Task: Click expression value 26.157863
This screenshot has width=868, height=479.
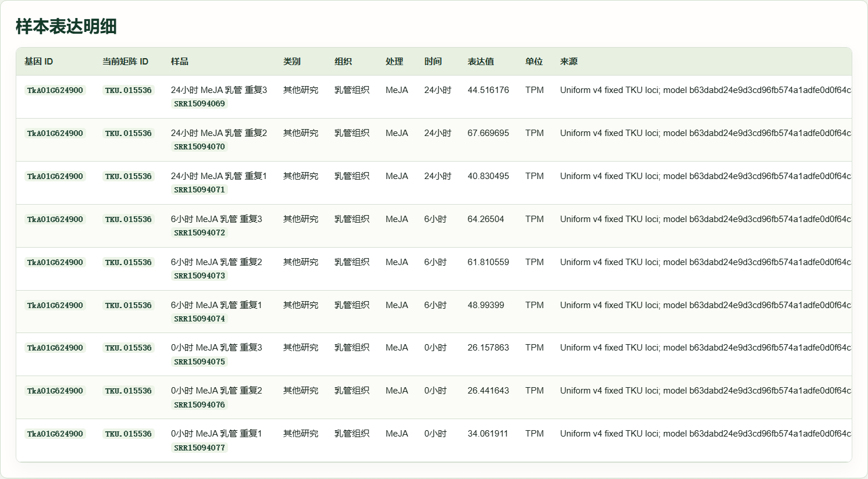Action: [x=488, y=348]
